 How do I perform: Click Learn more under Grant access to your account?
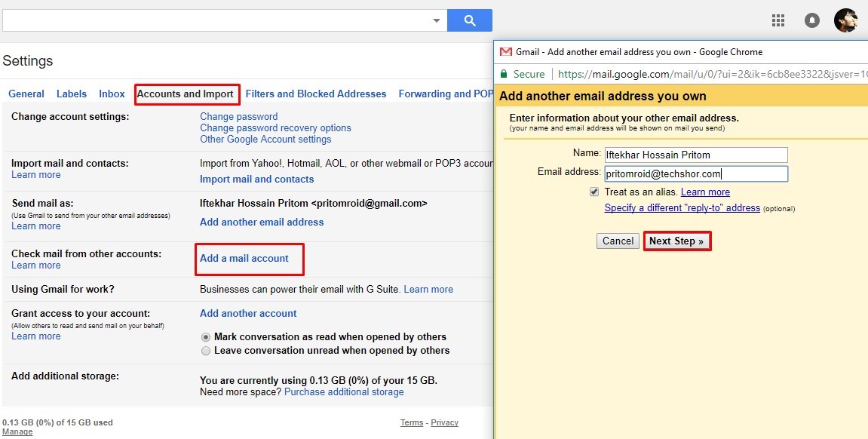[x=36, y=336]
